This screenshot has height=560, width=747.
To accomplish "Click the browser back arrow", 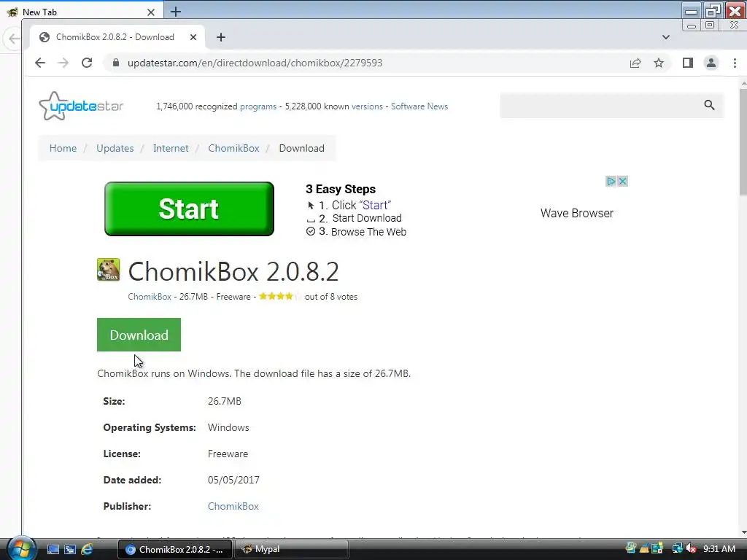I will 40,63.
